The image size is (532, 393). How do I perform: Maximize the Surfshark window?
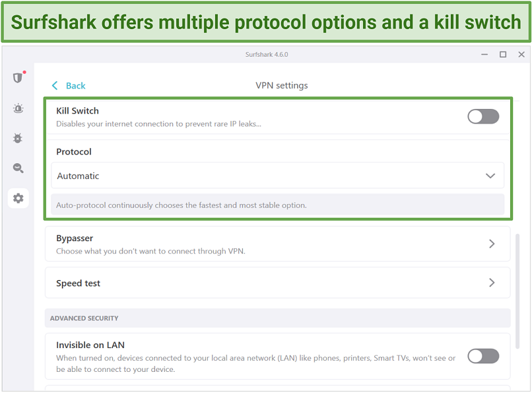tap(503, 54)
